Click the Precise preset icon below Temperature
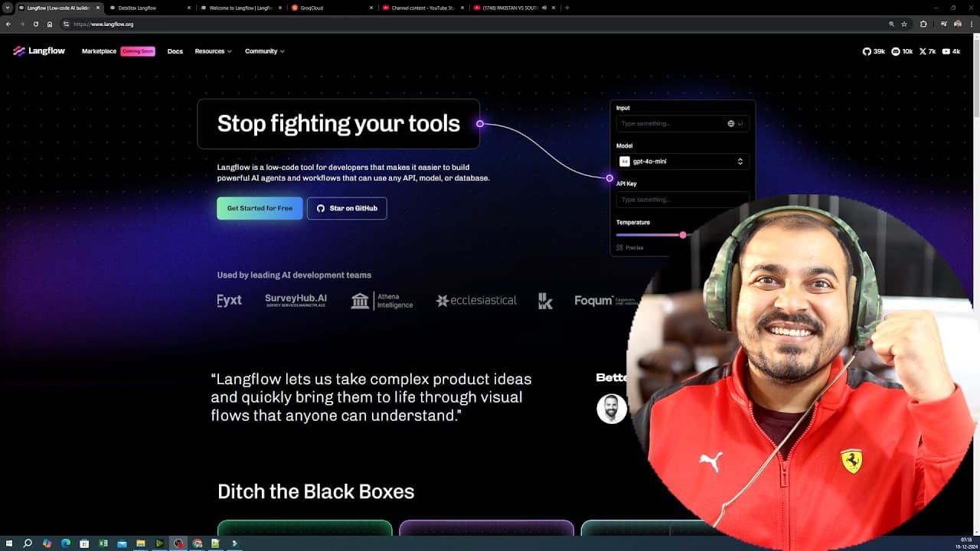This screenshot has width=980, height=551. 619,247
